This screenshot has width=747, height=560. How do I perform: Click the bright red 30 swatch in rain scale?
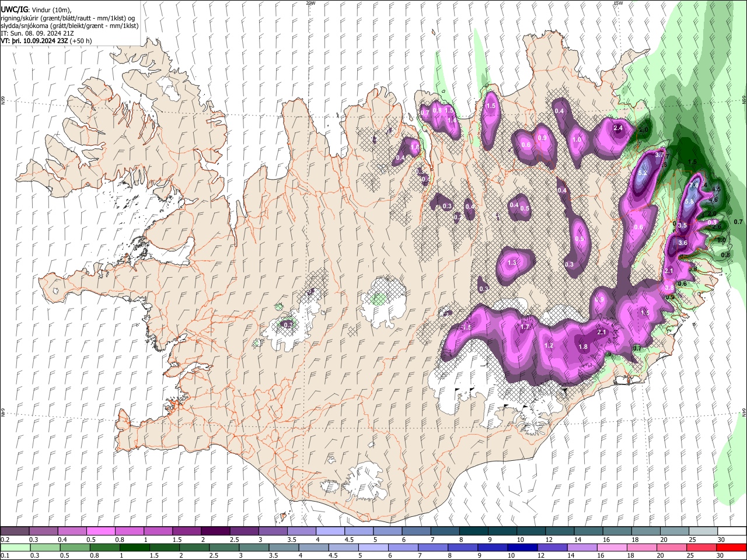(730, 547)
